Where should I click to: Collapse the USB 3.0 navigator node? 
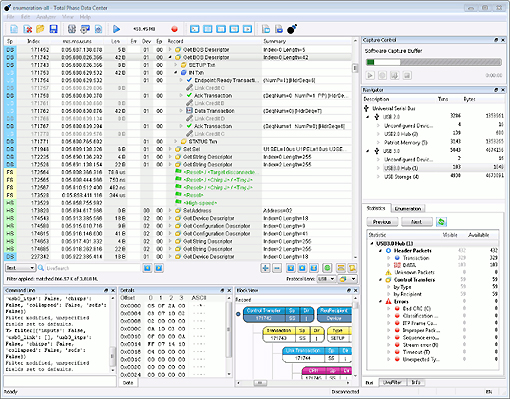tap(368, 151)
